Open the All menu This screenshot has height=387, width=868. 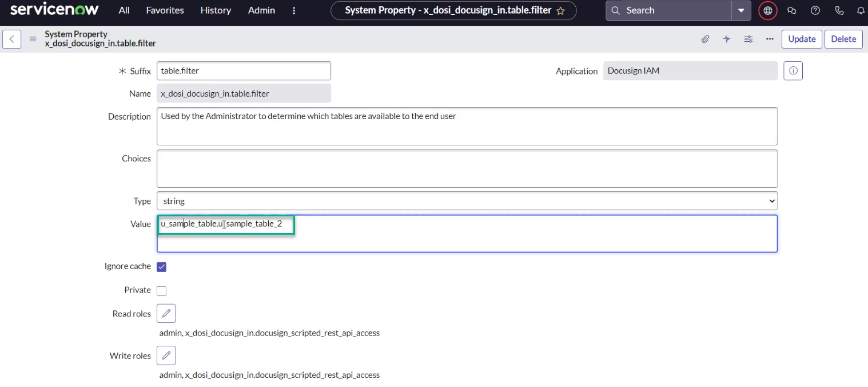124,10
